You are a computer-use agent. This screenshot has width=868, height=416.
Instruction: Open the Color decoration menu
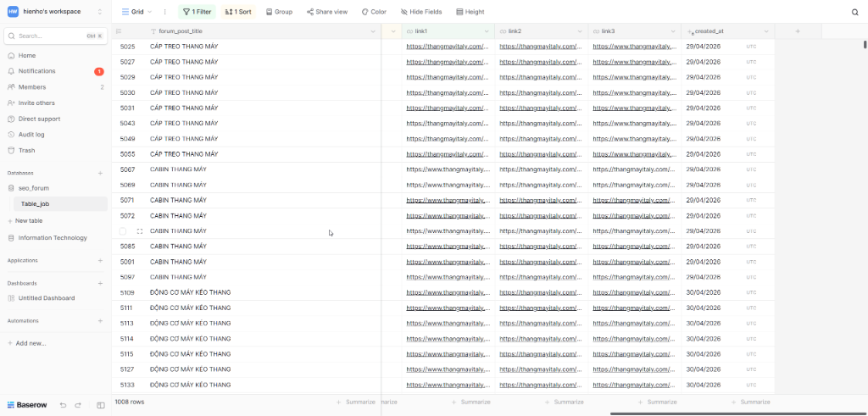click(374, 12)
